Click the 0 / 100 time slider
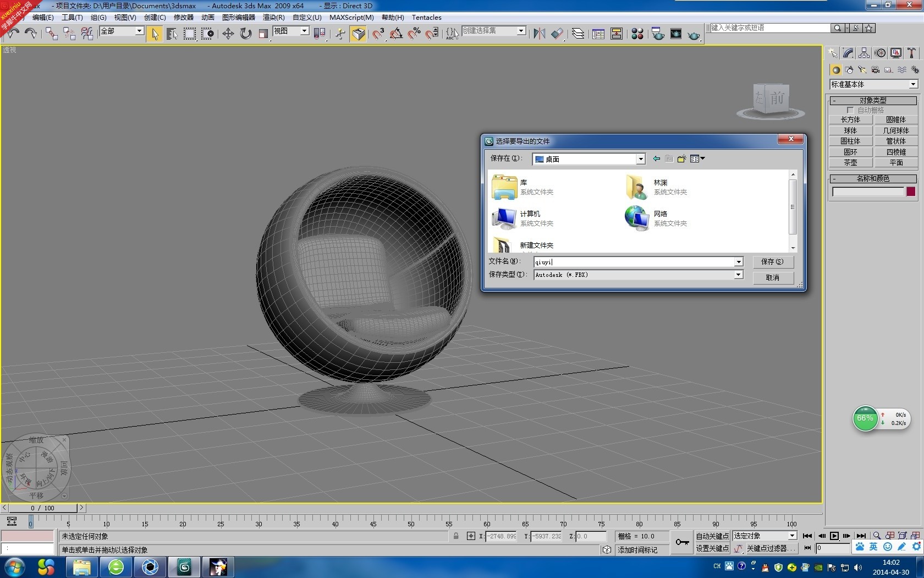Screen dimensions: 924x578 (42, 508)
